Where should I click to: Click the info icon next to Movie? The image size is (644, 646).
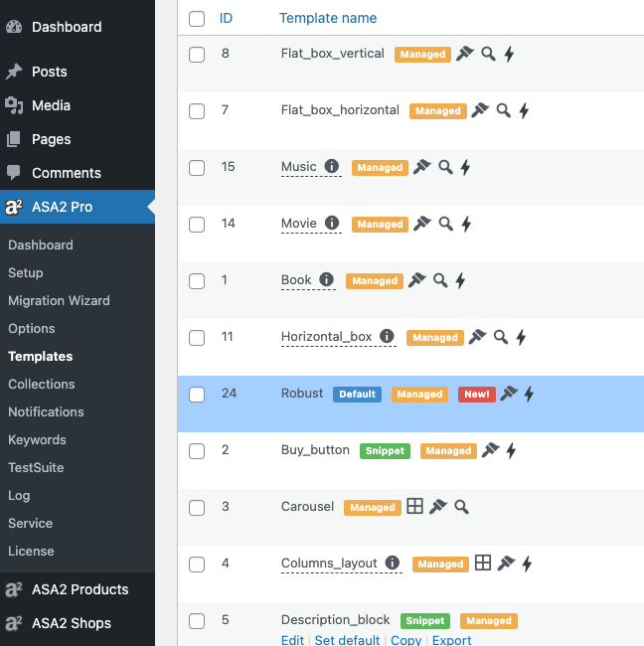coord(332,223)
